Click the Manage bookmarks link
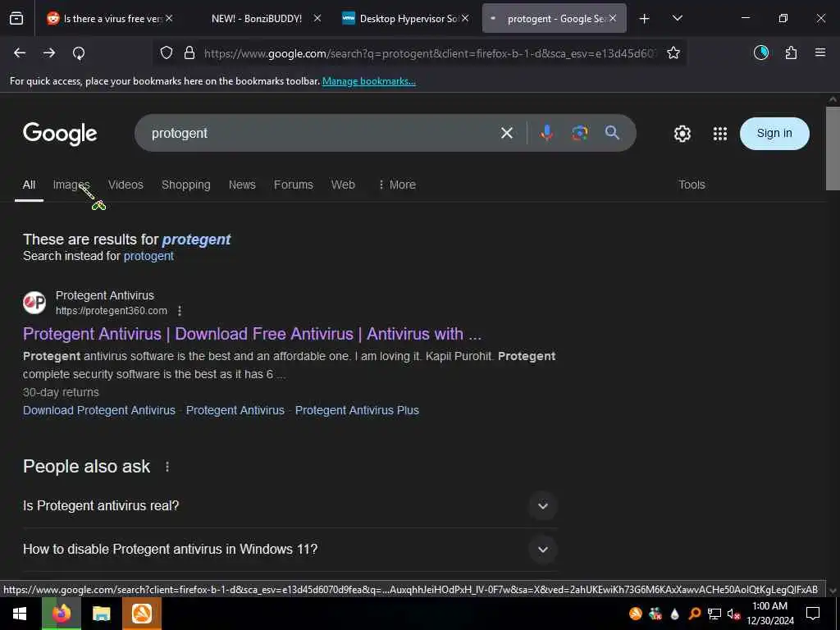The height and width of the screenshot is (630, 840). [x=368, y=81]
